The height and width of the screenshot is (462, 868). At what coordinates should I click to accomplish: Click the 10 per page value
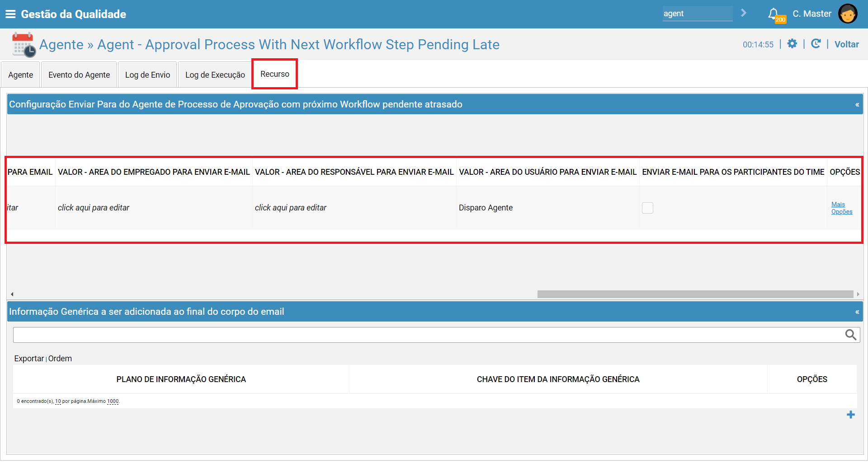coord(58,401)
